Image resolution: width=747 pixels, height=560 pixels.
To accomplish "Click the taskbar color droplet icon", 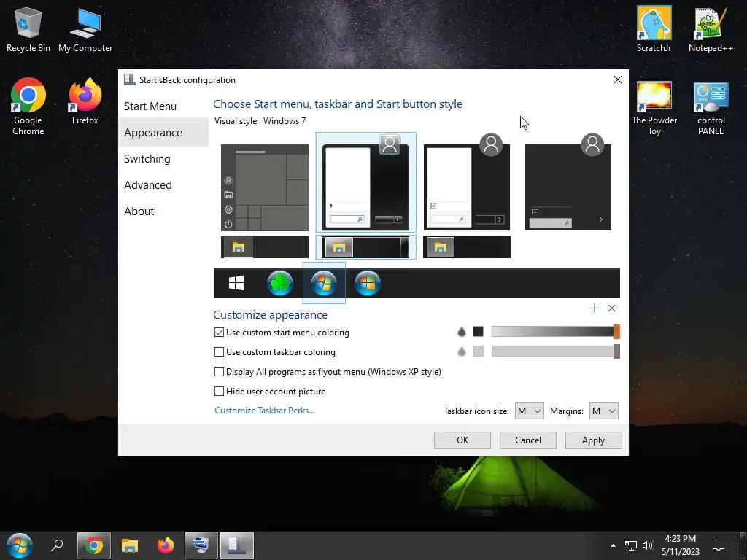I will coord(461,351).
